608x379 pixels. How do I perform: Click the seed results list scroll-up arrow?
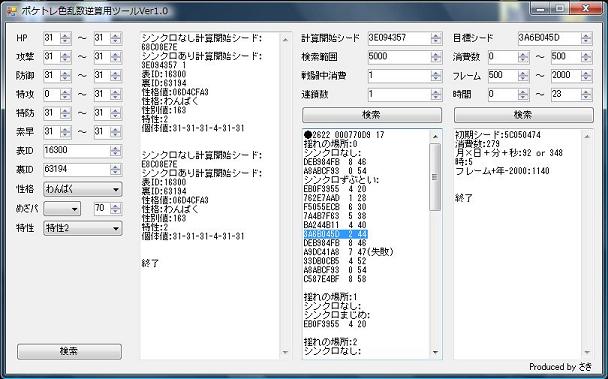pos(435,137)
